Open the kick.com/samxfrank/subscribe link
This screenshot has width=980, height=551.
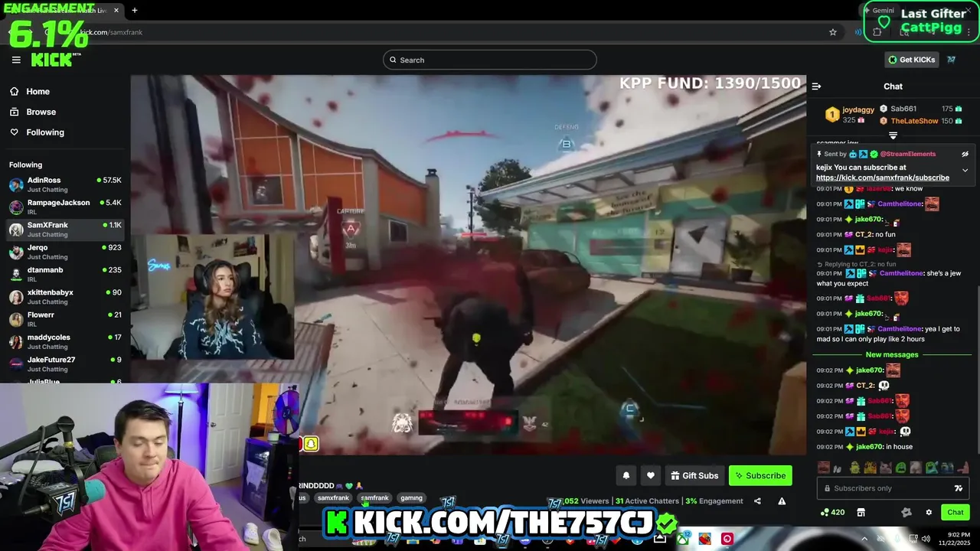click(882, 178)
